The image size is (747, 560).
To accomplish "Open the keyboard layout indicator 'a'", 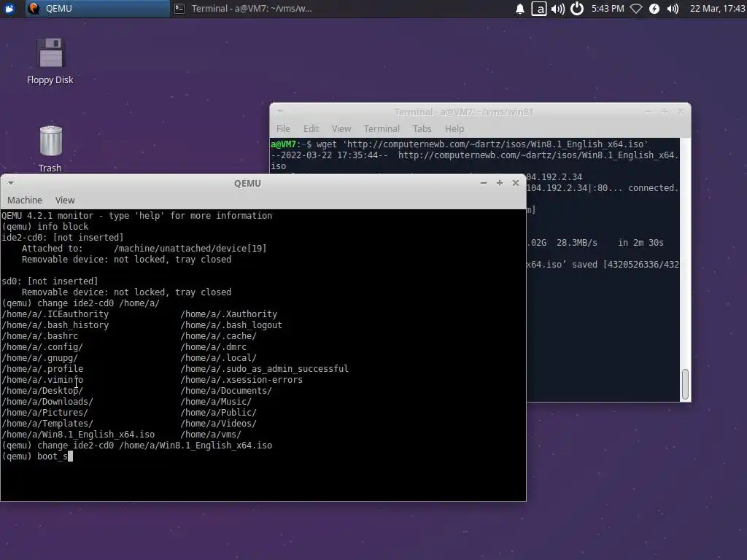I will tap(539, 9).
